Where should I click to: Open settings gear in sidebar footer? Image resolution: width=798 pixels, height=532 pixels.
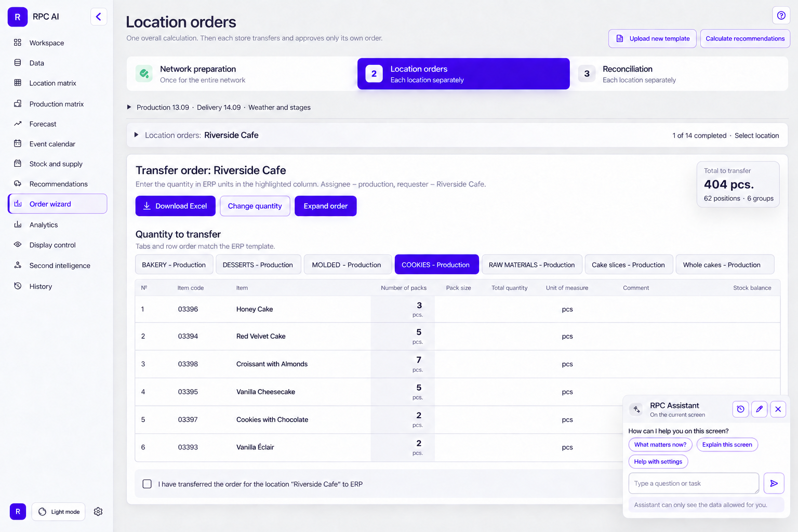98,512
